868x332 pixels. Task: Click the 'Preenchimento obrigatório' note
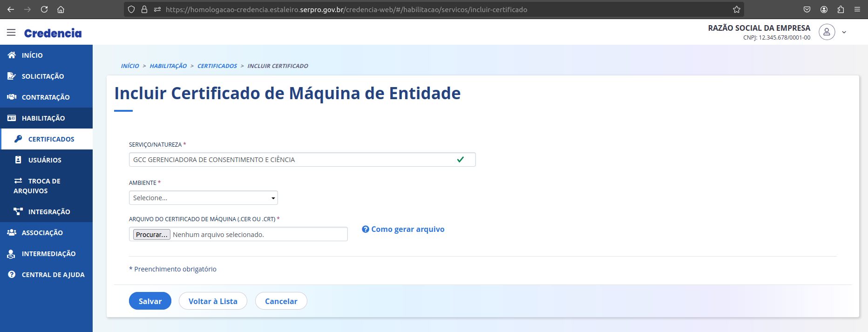[x=173, y=269]
